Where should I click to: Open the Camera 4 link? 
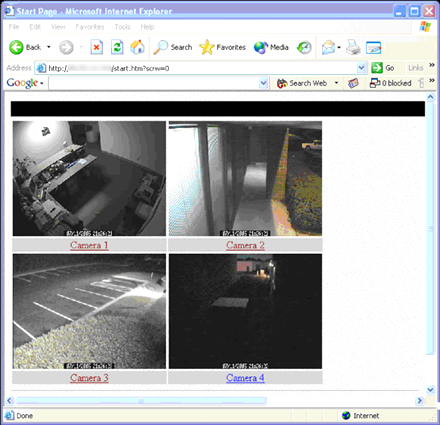[x=245, y=378]
